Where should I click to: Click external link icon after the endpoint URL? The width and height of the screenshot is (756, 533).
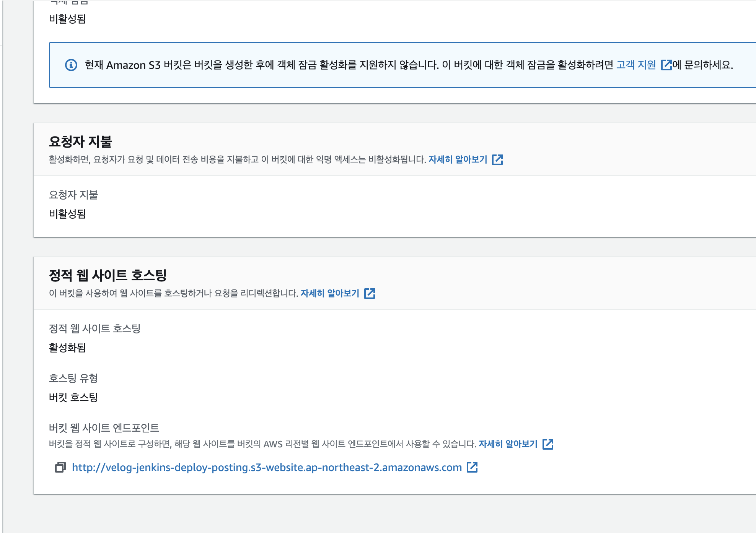(472, 467)
